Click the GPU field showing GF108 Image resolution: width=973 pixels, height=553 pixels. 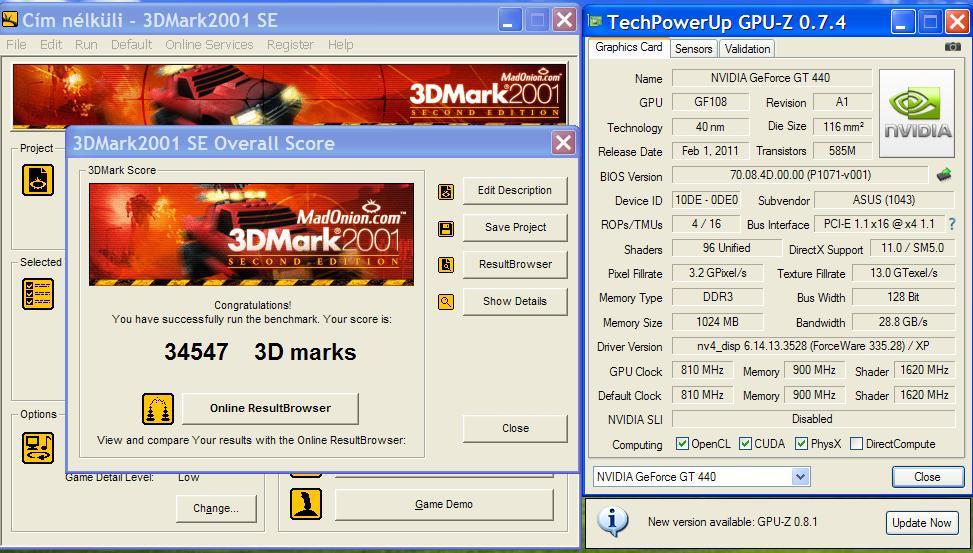coord(711,102)
